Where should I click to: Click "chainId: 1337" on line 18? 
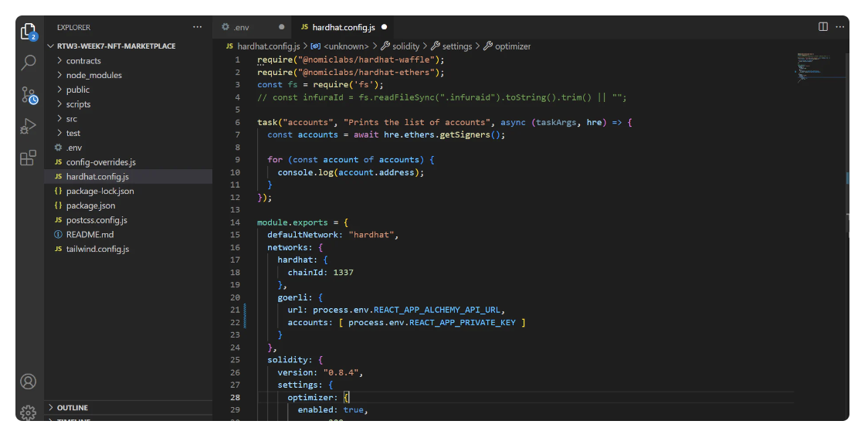click(320, 272)
